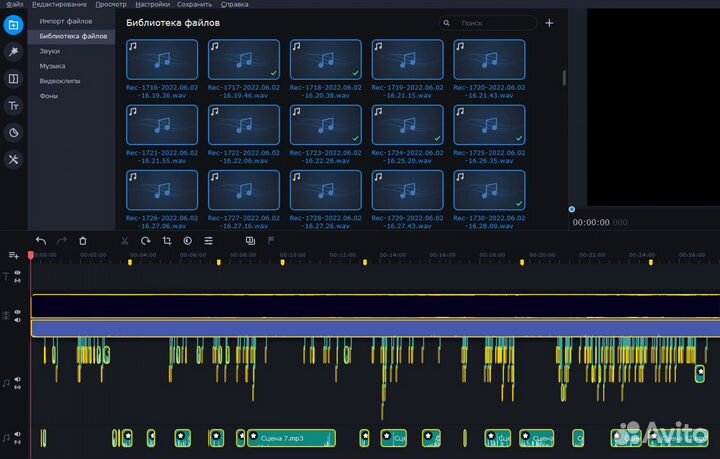Click the add track button on timeline
The width and height of the screenshot is (720, 459).
(x=13, y=256)
